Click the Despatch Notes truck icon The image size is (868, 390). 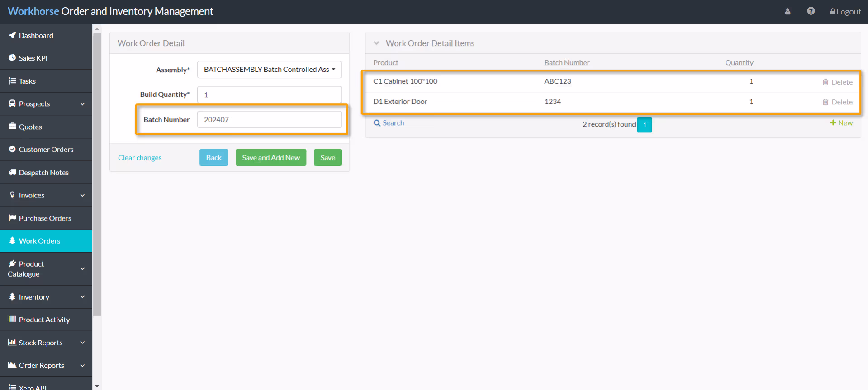click(12, 172)
